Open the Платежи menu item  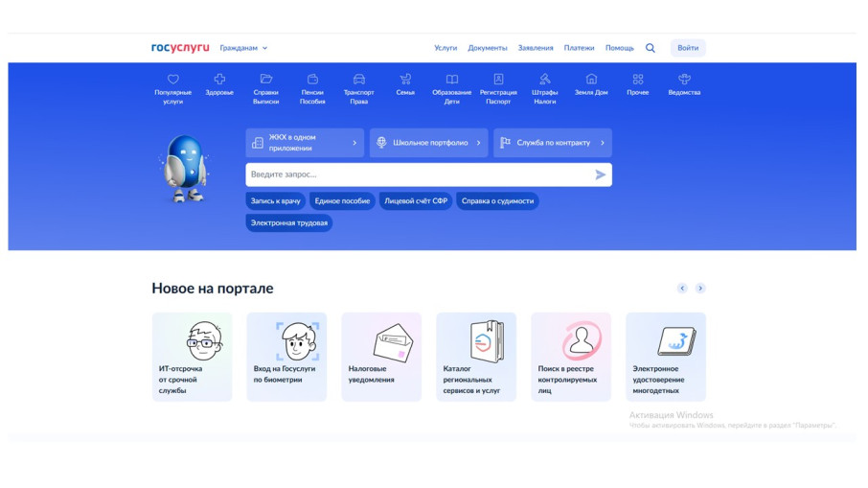579,48
